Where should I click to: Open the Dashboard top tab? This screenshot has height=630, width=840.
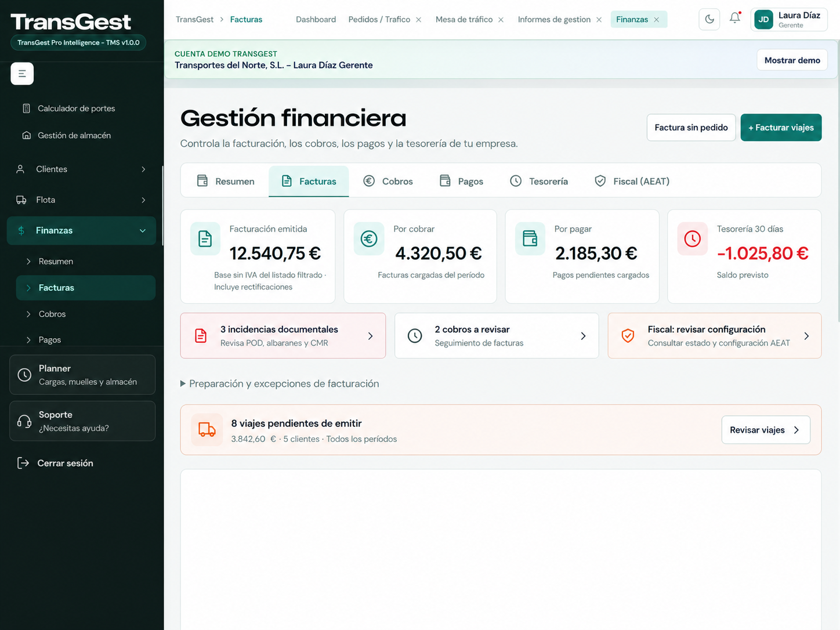316,20
